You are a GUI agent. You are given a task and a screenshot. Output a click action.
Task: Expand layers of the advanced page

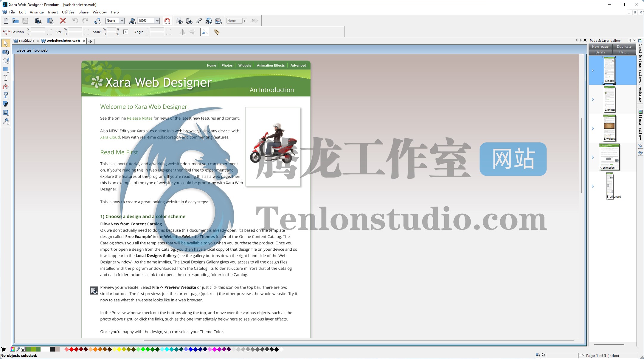pos(593,187)
